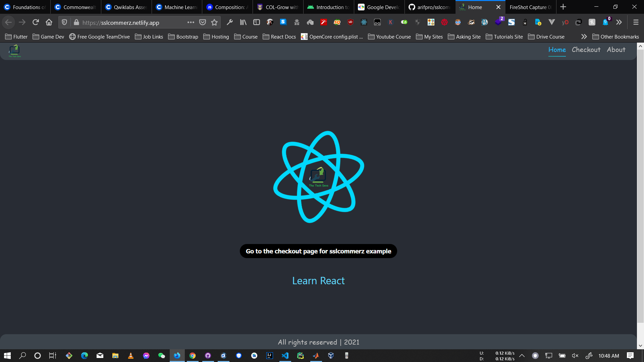Open Visual Studio Code from taskbar
The image size is (644, 362).
tap(285, 356)
